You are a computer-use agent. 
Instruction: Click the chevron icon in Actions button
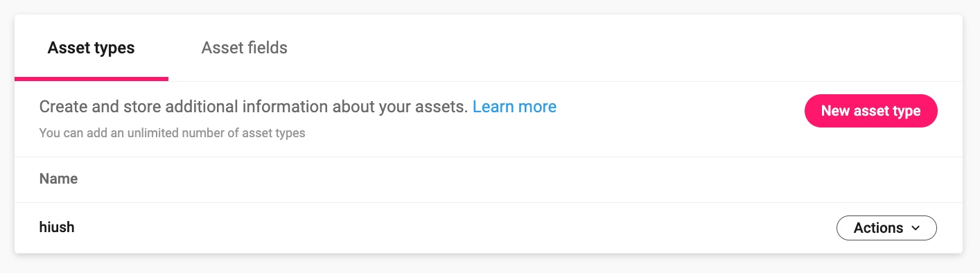pyautogui.click(x=916, y=228)
